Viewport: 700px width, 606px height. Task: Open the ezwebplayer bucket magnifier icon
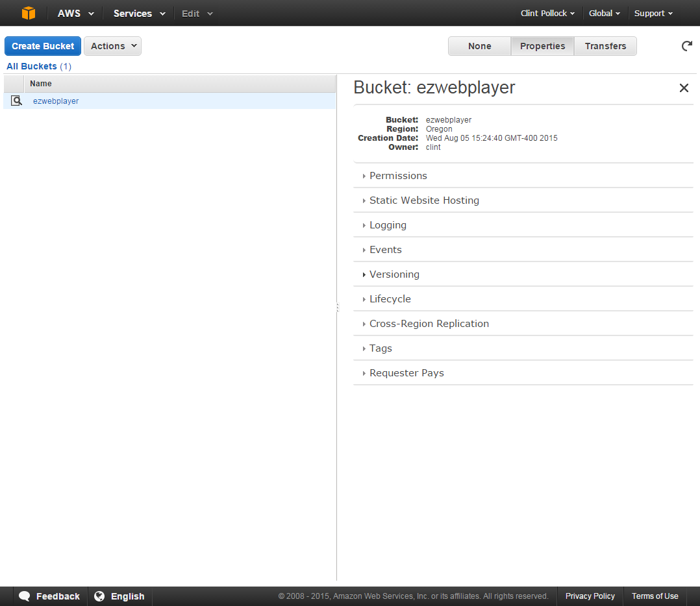pyautogui.click(x=16, y=101)
